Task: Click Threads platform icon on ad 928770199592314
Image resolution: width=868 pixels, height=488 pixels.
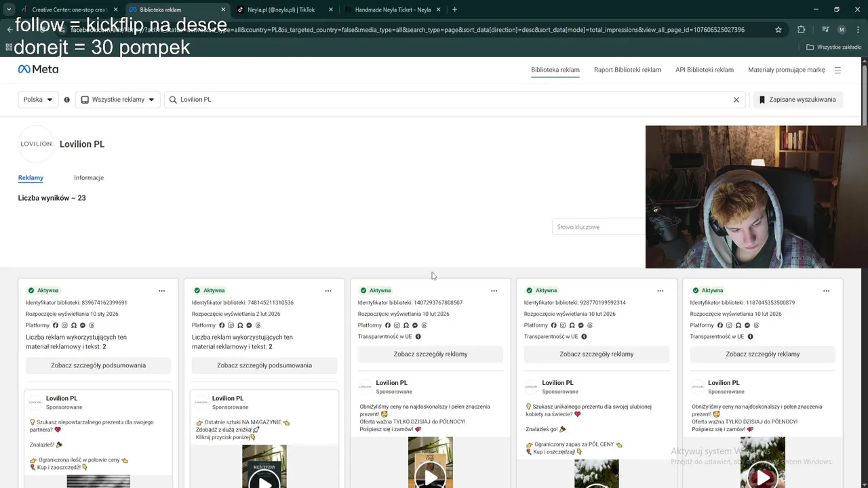Action: pyautogui.click(x=590, y=325)
